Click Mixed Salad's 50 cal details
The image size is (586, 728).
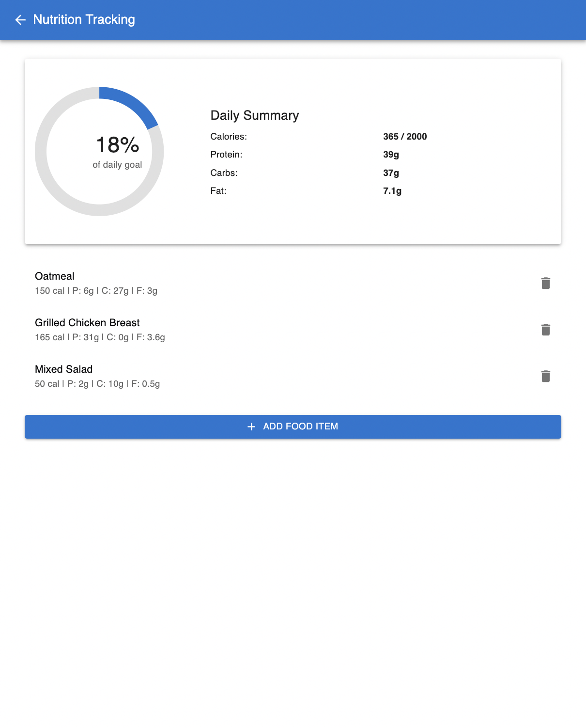[x=97, y=384]
